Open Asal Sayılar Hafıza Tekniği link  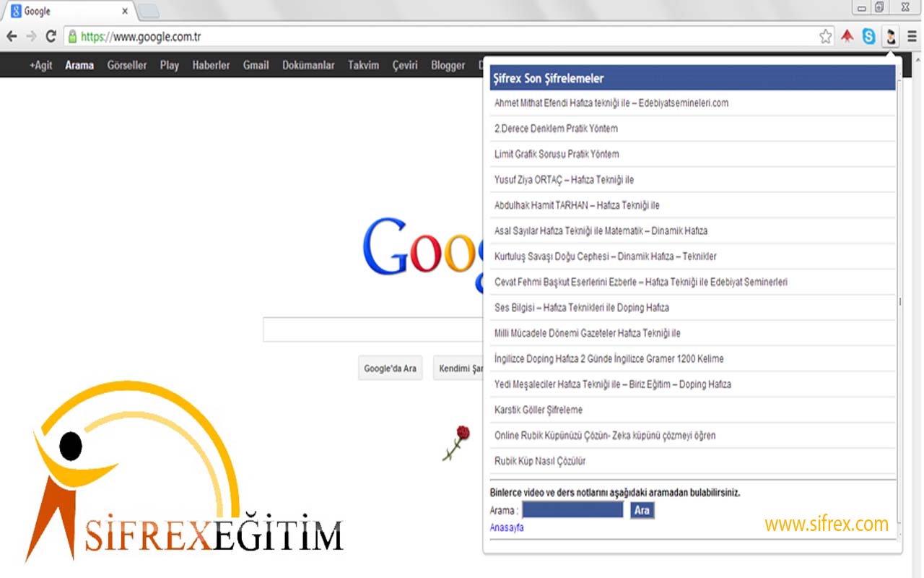click(601, 231)
